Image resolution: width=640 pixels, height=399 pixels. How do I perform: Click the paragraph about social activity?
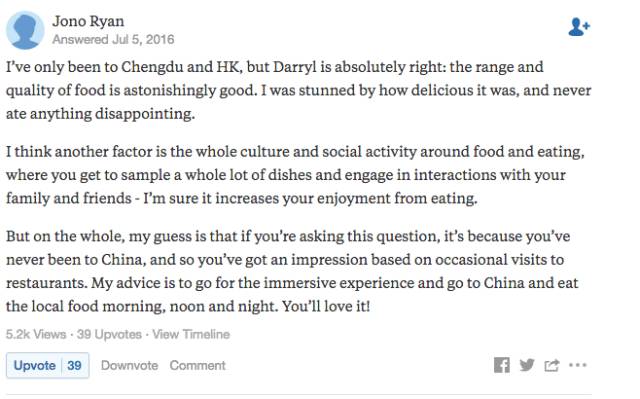point(295,175)
